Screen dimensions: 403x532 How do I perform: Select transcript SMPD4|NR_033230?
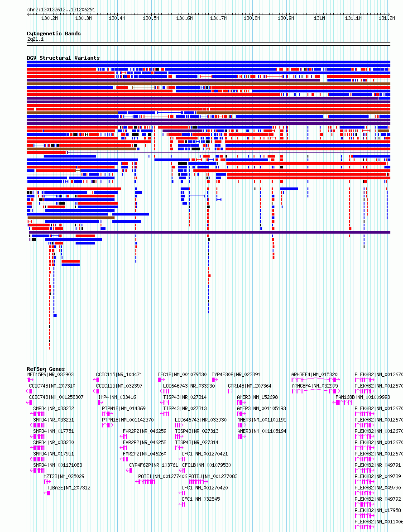point(53,442)
